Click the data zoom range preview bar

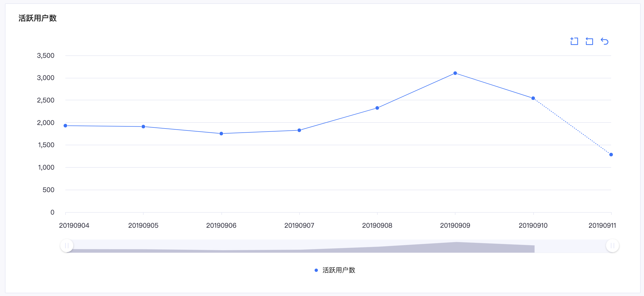tap(340, 246)
